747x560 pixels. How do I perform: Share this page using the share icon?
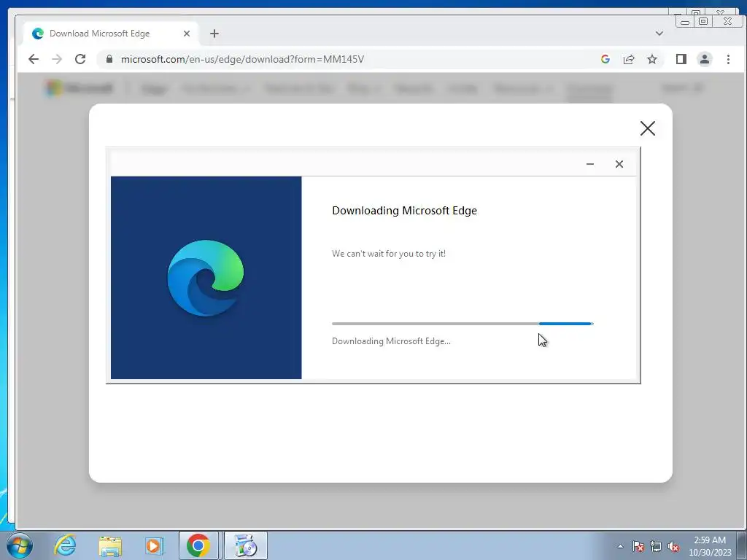click(629, 59)
